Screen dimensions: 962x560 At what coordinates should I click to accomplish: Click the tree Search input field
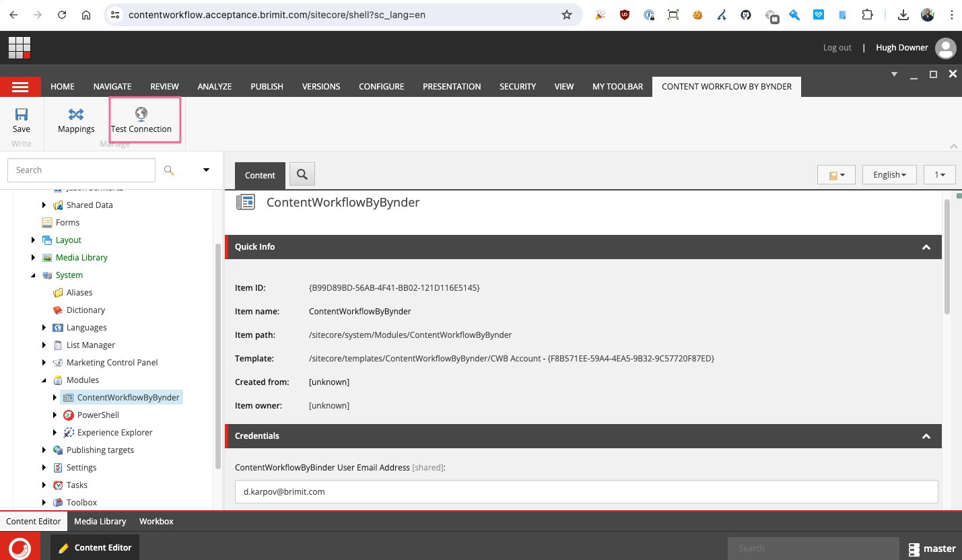(81, 170)
